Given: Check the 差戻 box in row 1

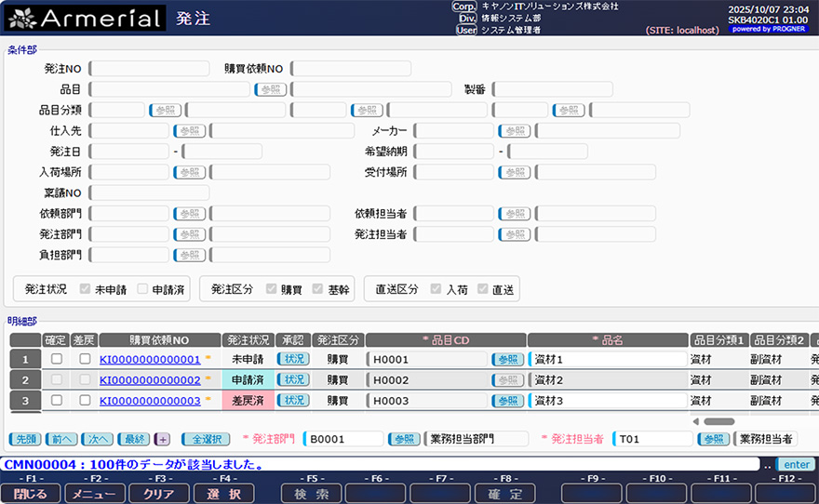Looking at the screenshot, I should point(85,358).
